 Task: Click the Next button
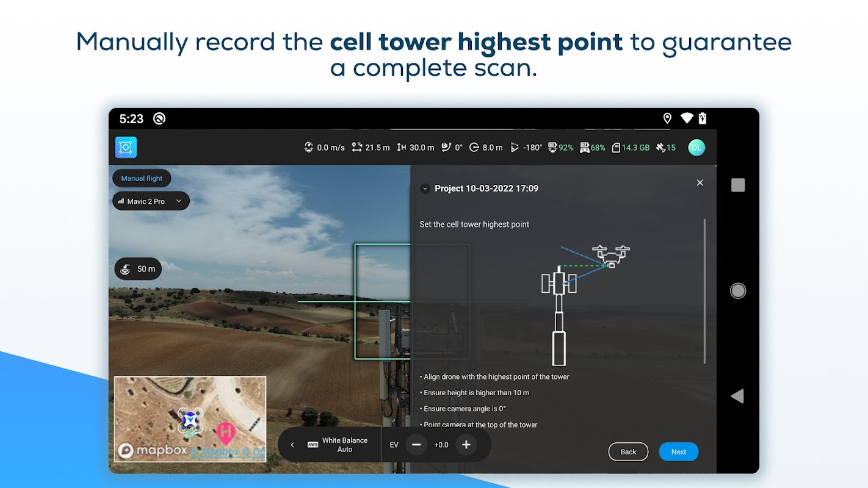click(679, 452)
